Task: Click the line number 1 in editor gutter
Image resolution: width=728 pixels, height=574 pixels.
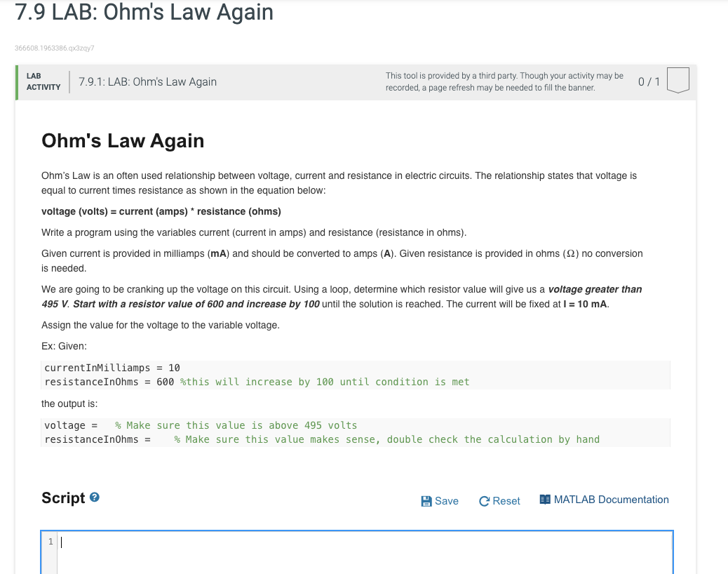Action: 50,541
